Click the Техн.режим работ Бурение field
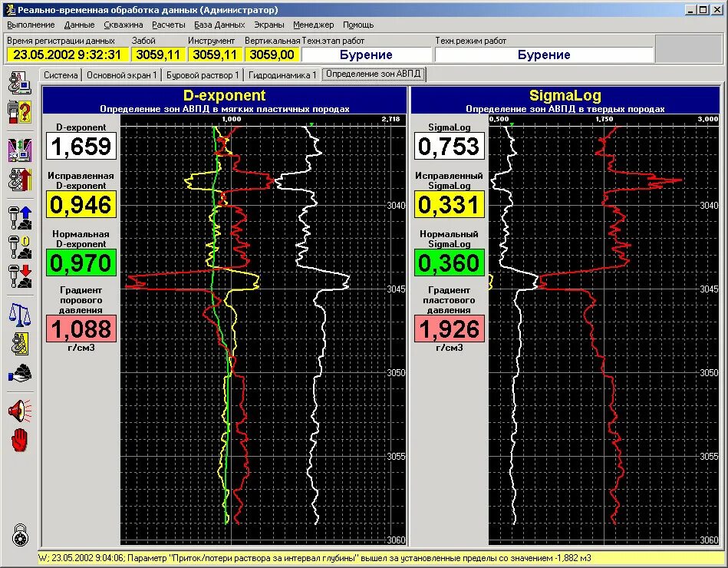728x568 pixels. click(544, 54)
